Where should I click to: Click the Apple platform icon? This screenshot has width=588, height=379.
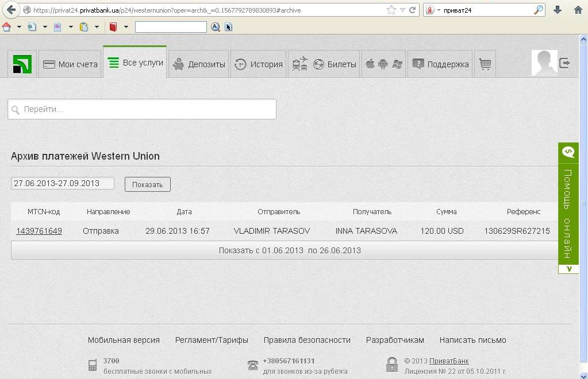370,64
